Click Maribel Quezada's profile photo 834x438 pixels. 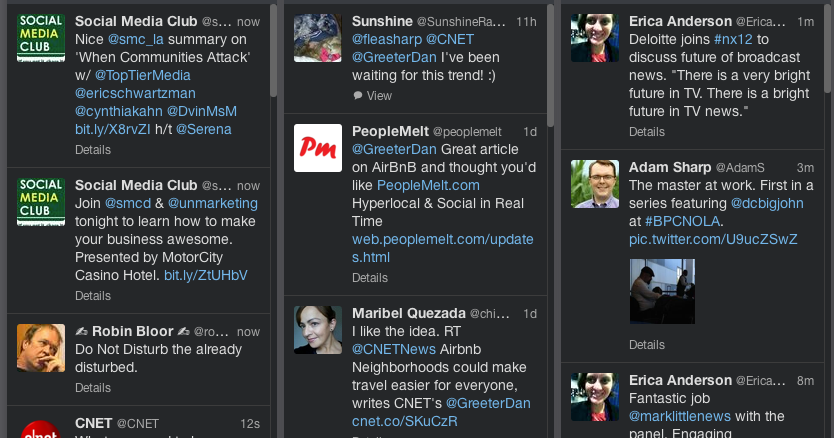coord(318,329)
